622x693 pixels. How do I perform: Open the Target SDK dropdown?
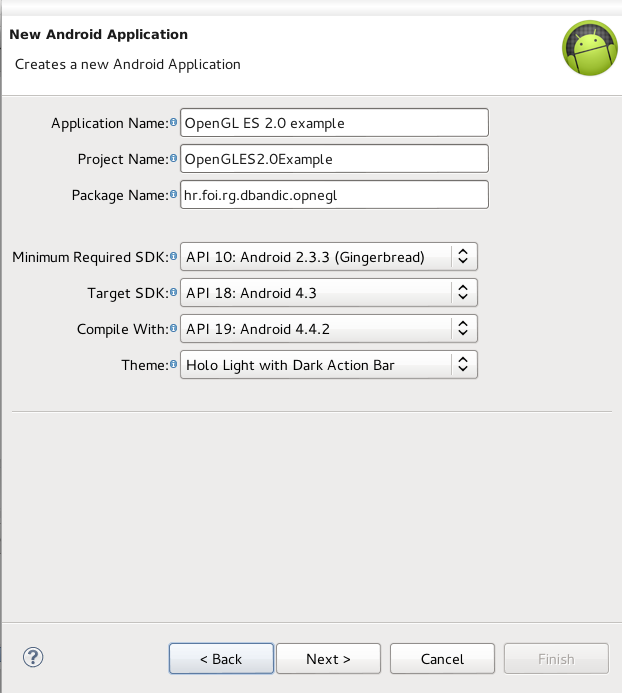click(x=329, y=293)
